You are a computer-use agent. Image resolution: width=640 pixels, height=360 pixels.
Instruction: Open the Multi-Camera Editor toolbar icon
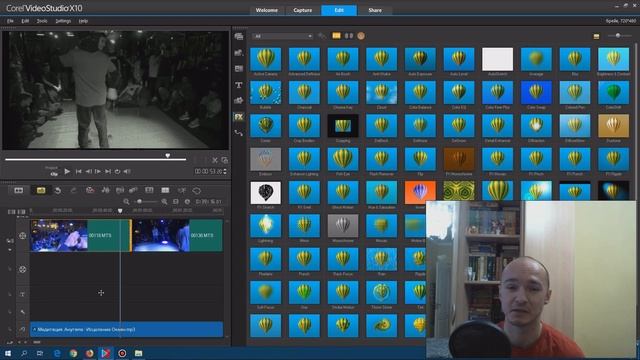tap(165, 191)
